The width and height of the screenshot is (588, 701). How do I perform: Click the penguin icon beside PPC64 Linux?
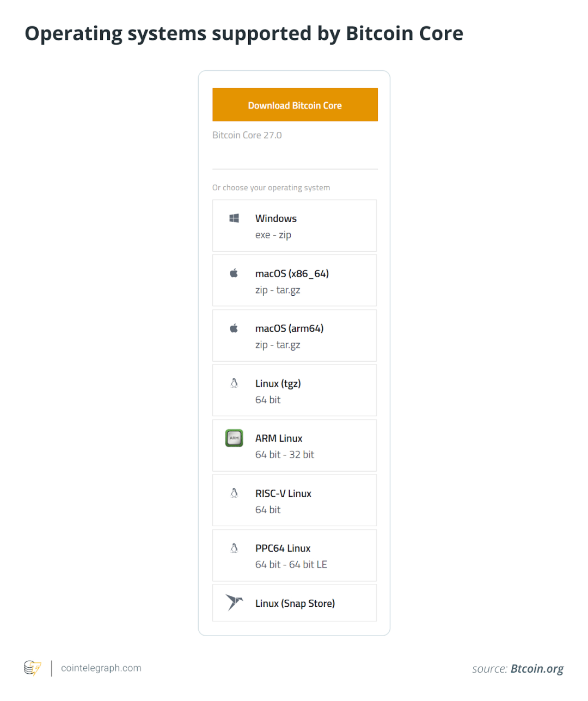tap(234, 548)
